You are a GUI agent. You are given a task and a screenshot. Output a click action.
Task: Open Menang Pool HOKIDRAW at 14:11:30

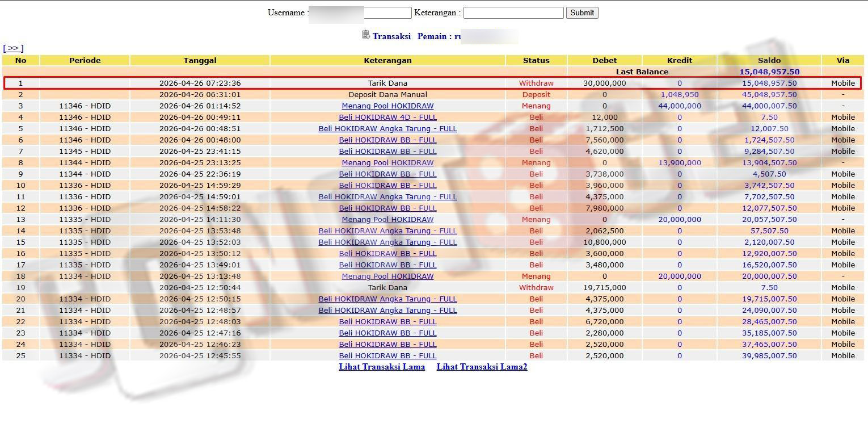pyautogui.click(x=387, y=220)
